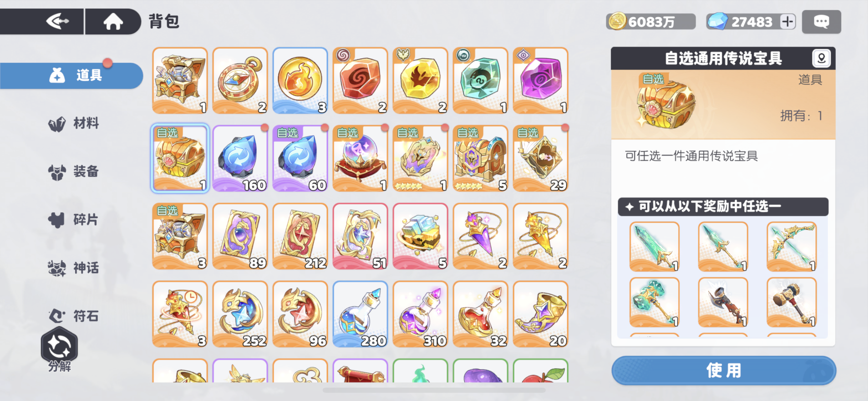Click the 使用 button
Viewport: 868px width, 401px height.
(724, 370)
